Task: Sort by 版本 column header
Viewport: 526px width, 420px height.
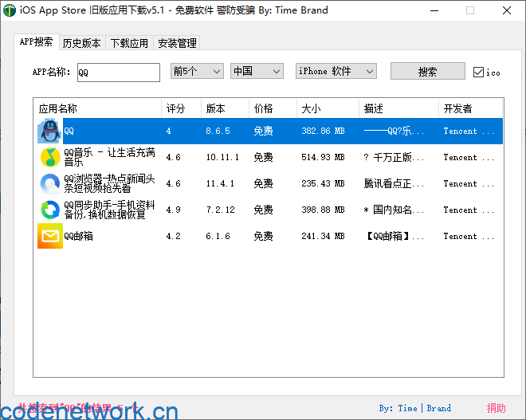Action: click(x=225, y=108)
